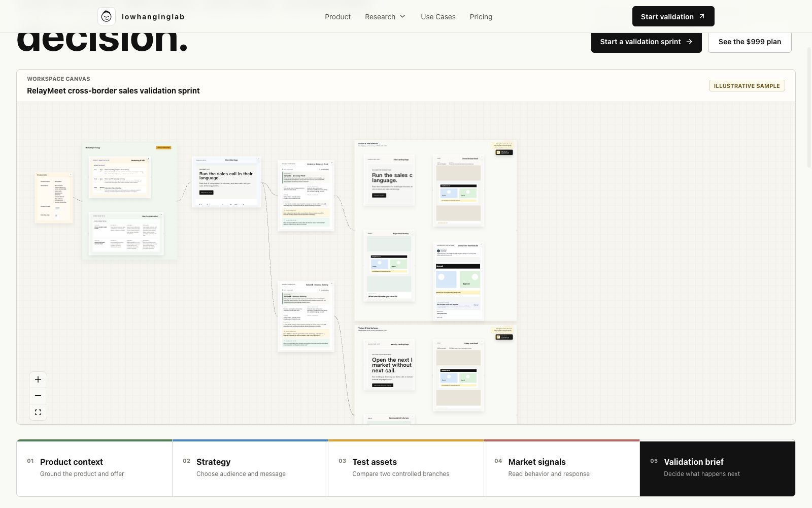This screenshot has height=508, width=812.
Task: Click the dark launch button in Variant A Test Surfaces
Action: pyautogui.click(x=504, y=152)
